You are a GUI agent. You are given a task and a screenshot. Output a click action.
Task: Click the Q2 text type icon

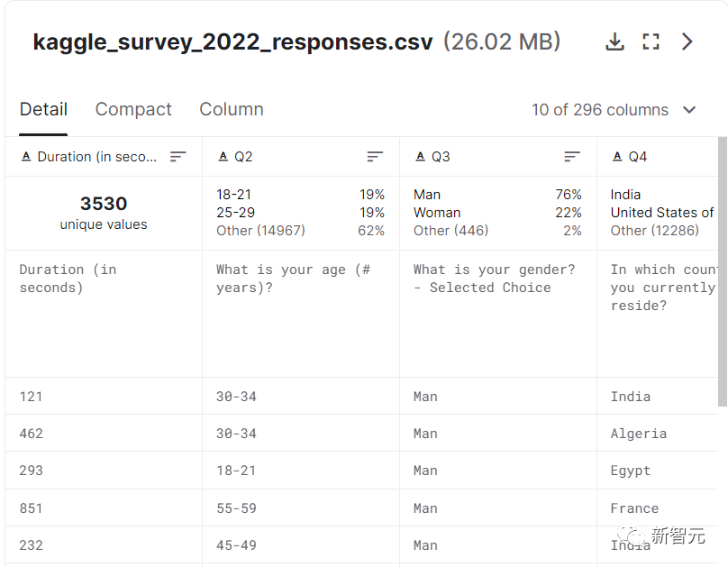pos(223,157)
